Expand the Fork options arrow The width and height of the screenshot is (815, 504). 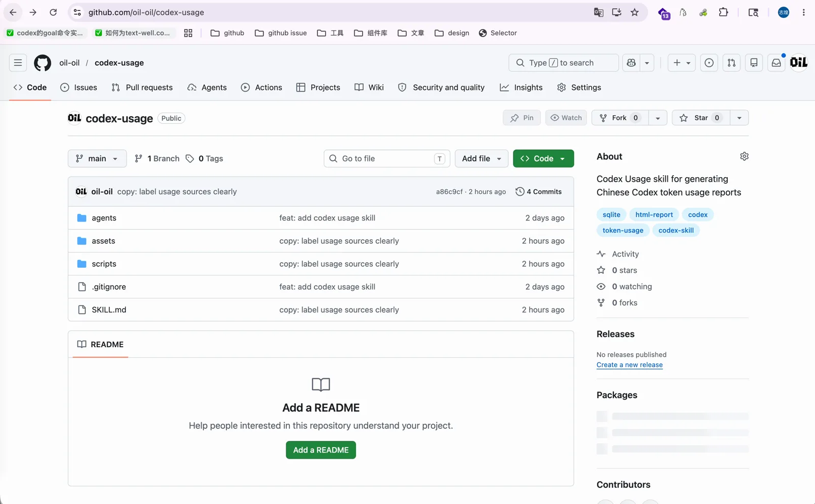(x=658, y=118)
